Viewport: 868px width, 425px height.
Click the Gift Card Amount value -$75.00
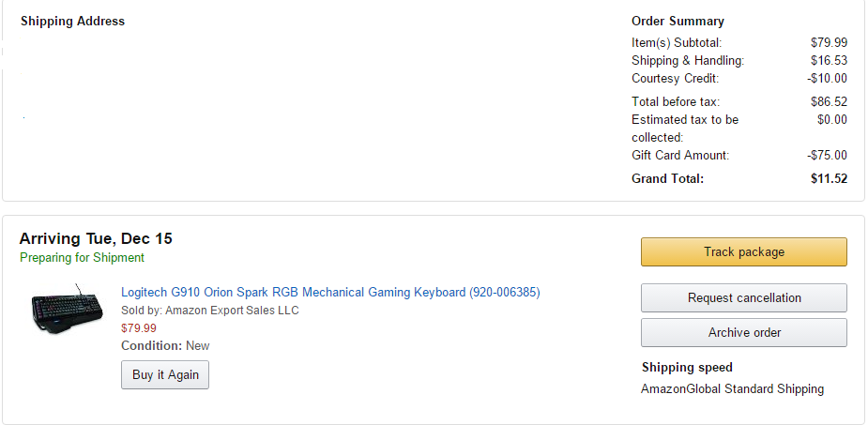[x=827, y=155]
